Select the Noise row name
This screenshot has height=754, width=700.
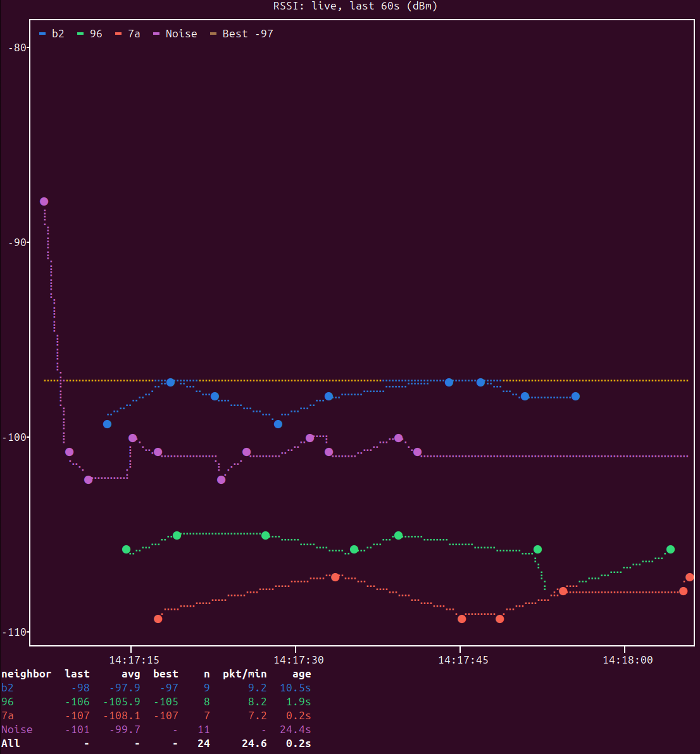[17, 729]
